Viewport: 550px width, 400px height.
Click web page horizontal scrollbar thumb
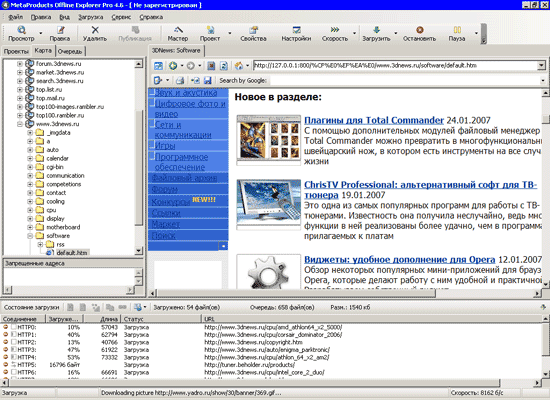pos(296,293)
